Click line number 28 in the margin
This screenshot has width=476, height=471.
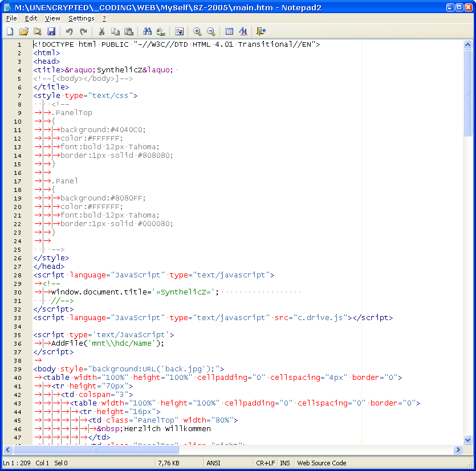tap(18, 276)
